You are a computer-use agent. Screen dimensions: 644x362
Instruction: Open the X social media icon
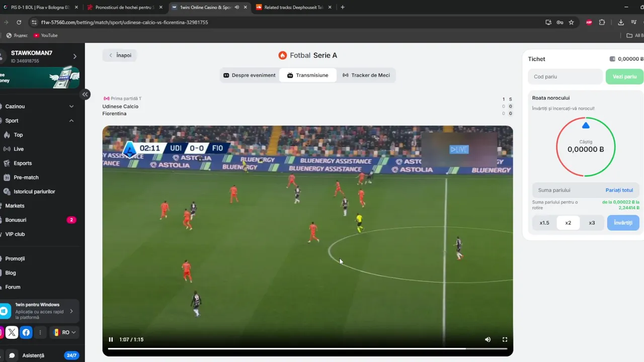pyautogui.click(x=12, y=332)
